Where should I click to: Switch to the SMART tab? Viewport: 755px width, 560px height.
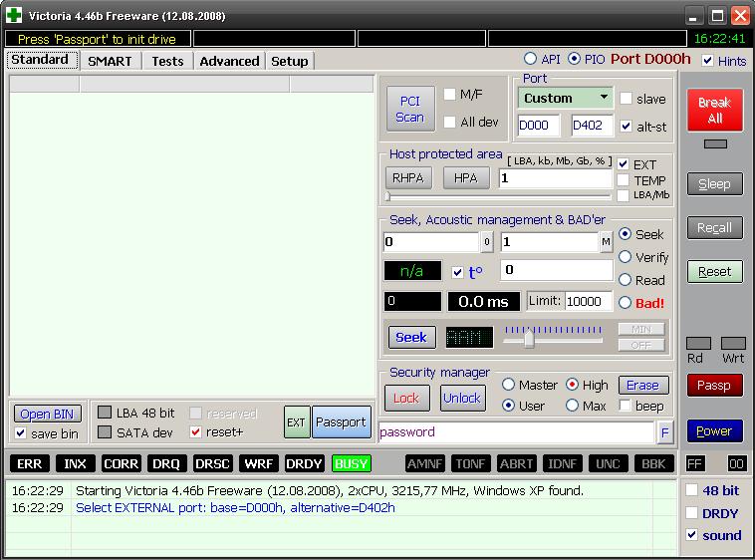point(110,61)
